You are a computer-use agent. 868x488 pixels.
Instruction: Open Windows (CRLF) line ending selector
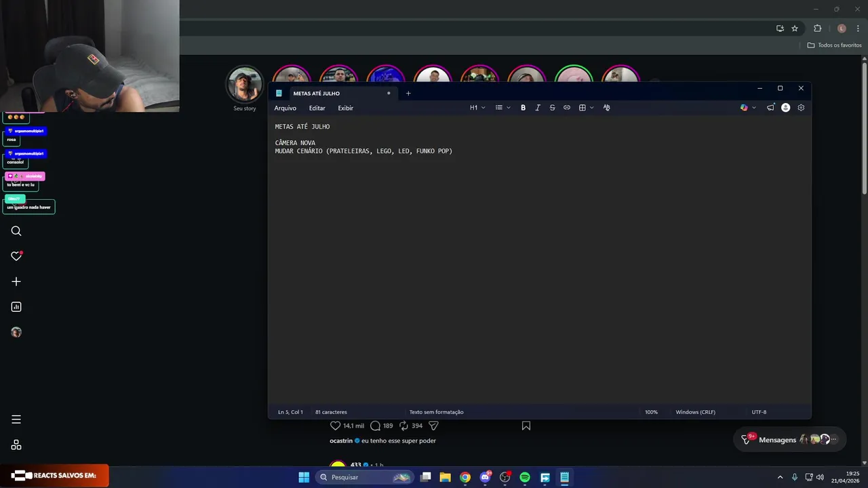click(x=695, y=412)
